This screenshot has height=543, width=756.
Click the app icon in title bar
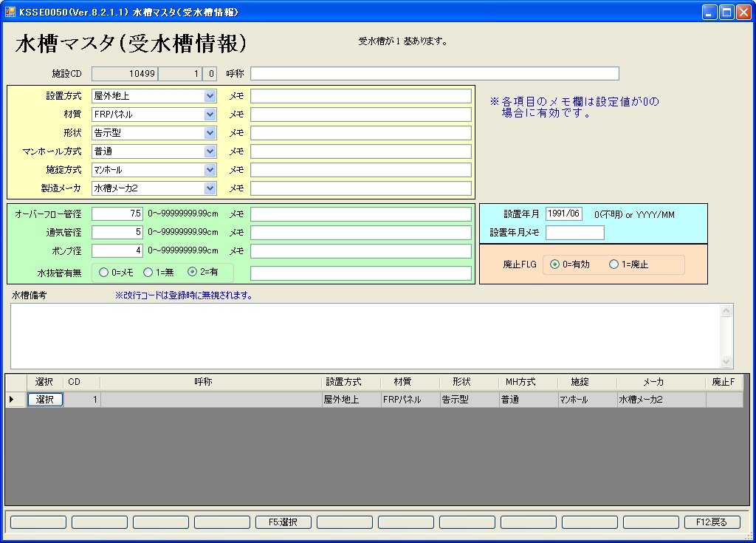pos(10,12)
